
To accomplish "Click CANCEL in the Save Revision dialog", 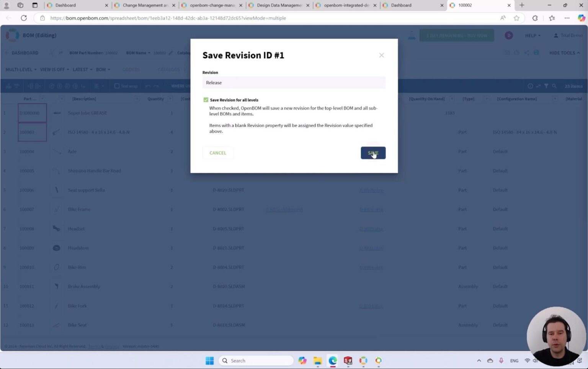I will (x=217, y=153).
